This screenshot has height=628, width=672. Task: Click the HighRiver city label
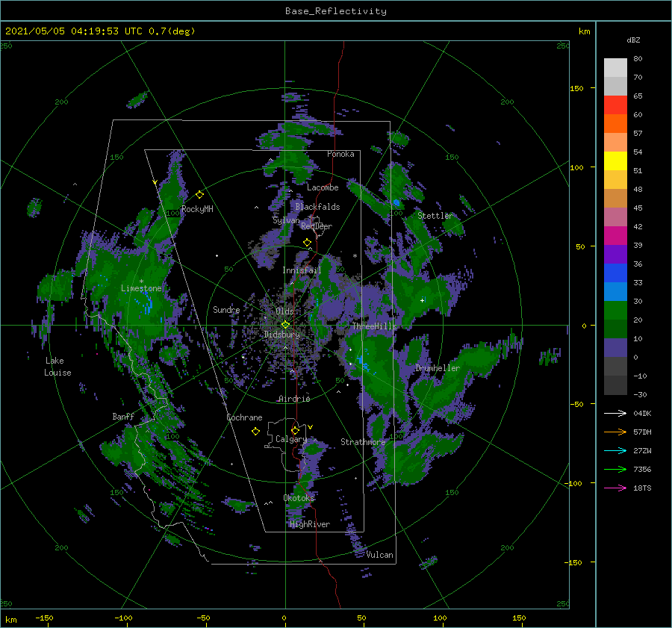click(x=310, y=524)
